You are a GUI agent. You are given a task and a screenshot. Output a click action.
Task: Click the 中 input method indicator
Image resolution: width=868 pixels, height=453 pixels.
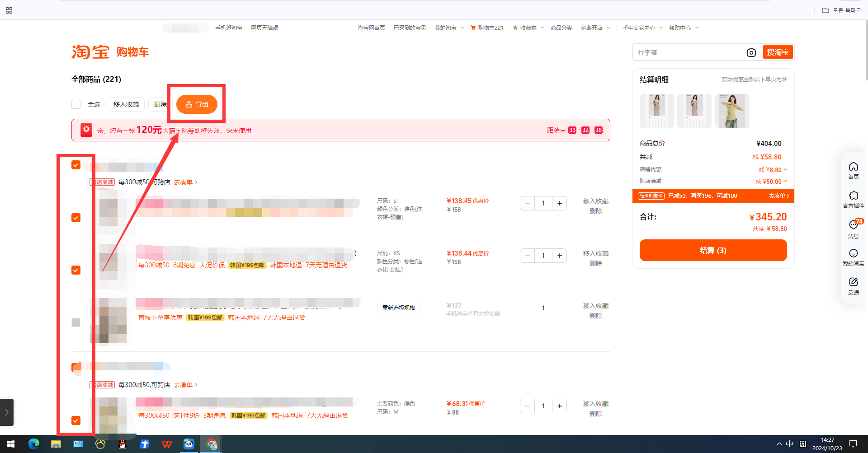[789, 444]
